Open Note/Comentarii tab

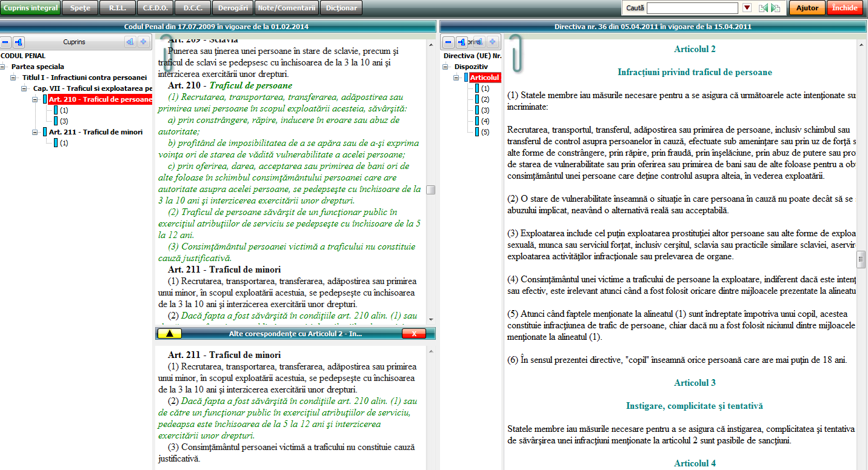[287, 8]
